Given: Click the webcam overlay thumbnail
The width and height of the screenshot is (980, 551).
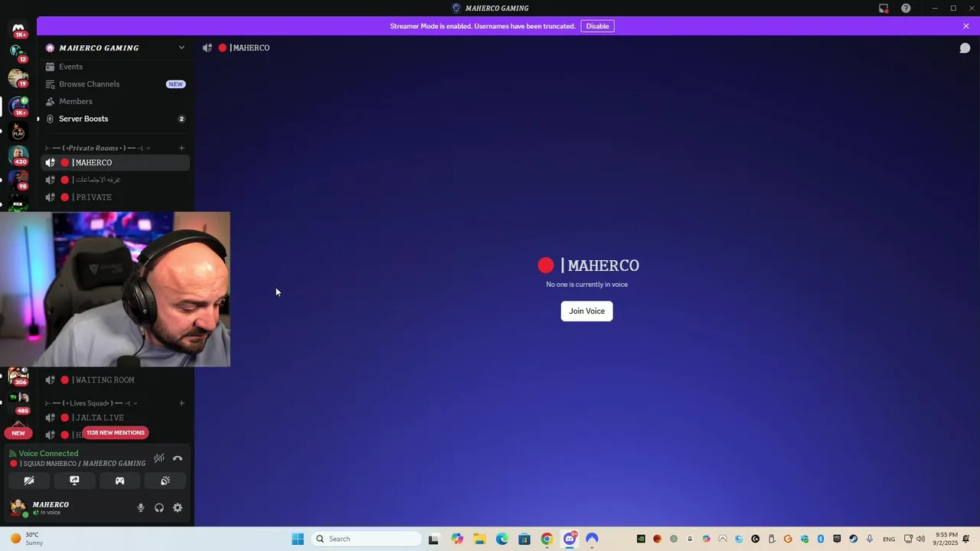Looking at the screenshot, I should pos(115,289).
